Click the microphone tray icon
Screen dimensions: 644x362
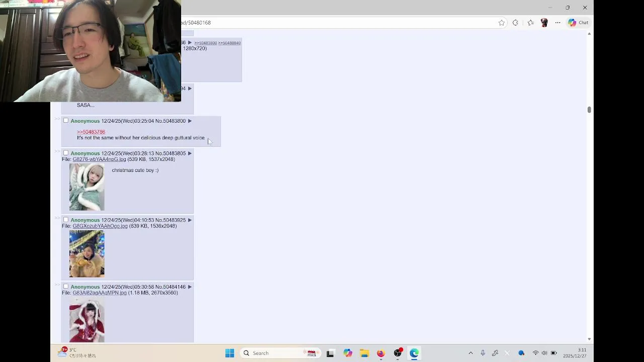tap(482, 353)
